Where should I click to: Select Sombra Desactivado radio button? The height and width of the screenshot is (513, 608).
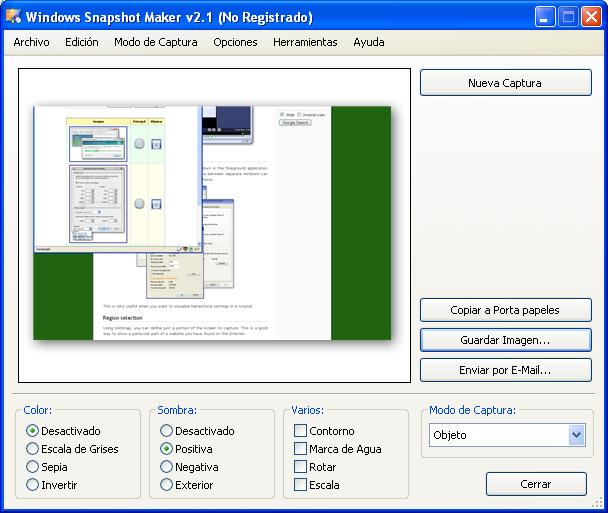pos(166,431)
